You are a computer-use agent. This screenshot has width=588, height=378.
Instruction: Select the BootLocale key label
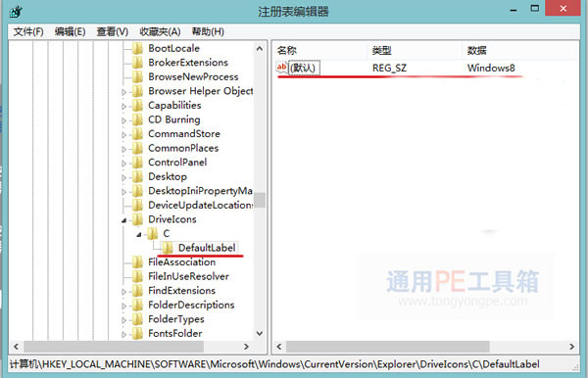(173, 48)
